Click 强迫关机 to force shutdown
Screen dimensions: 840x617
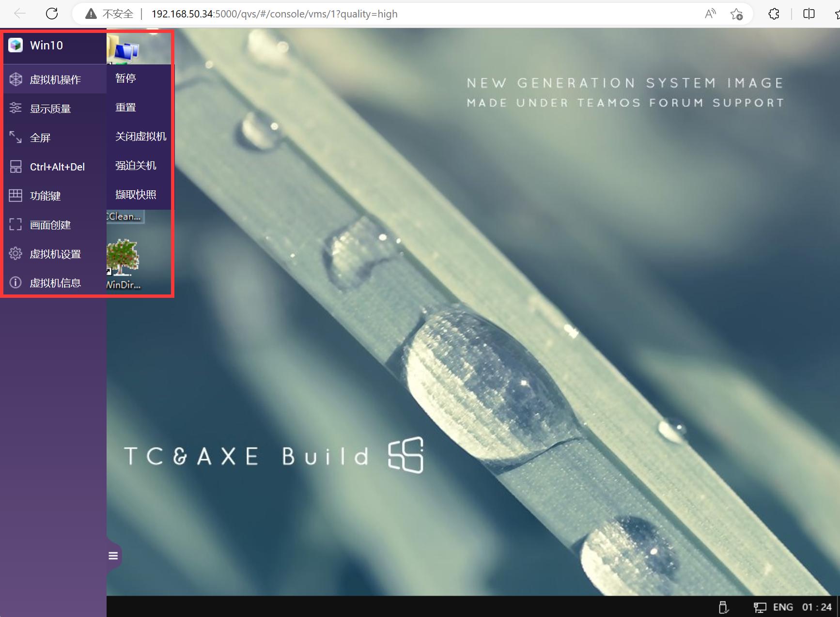pyautogui.click(x=135, y=165)
